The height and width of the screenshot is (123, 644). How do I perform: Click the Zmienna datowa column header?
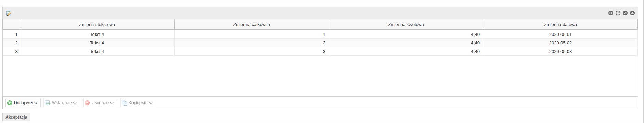560,25
